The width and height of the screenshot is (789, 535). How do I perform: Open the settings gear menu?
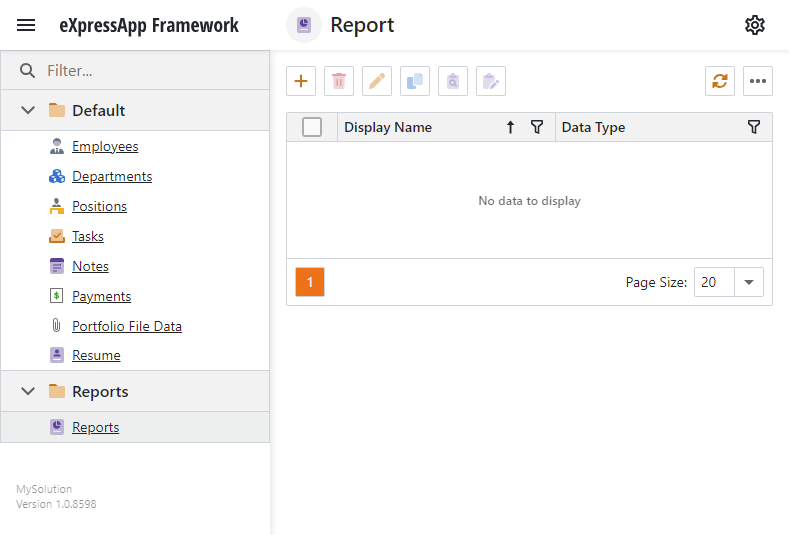pyautogui.click(x=755, y=25)
